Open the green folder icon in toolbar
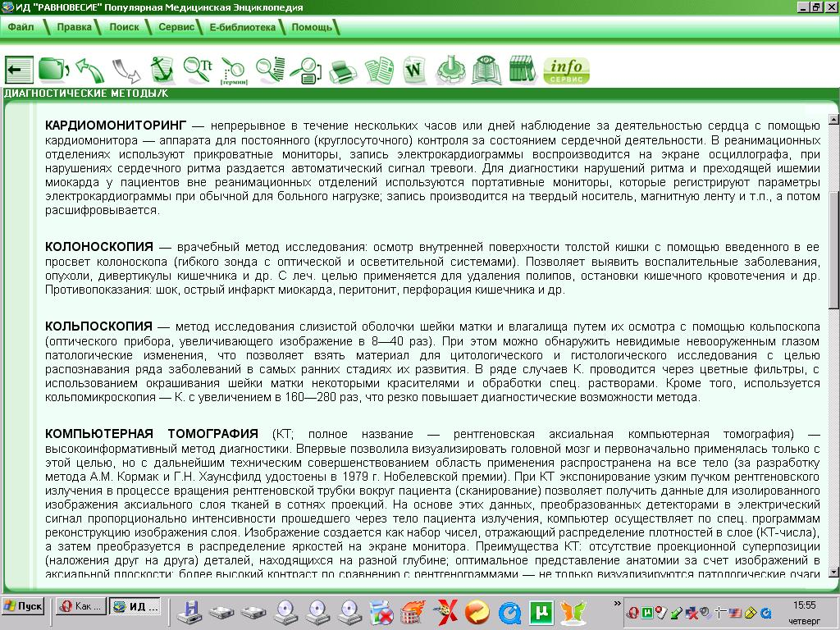Image resolution: width=840 pixels, height=630 pixels. [x=53, y=69]
